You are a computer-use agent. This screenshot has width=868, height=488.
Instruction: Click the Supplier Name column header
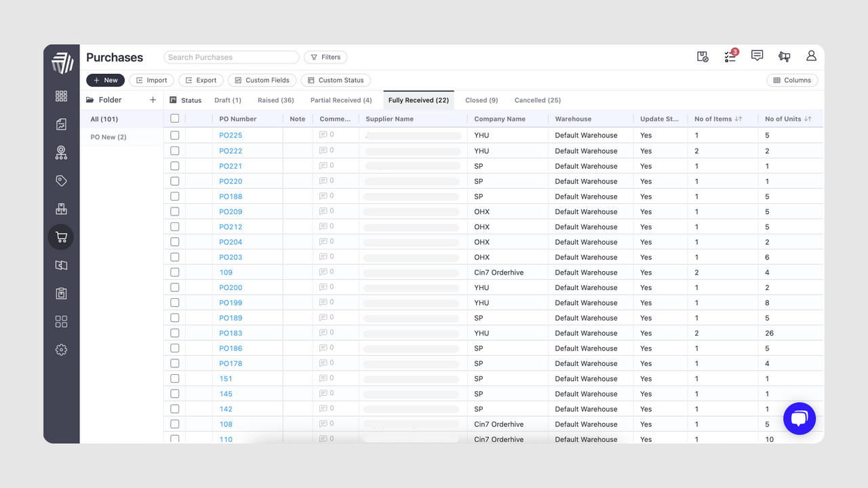389,119
